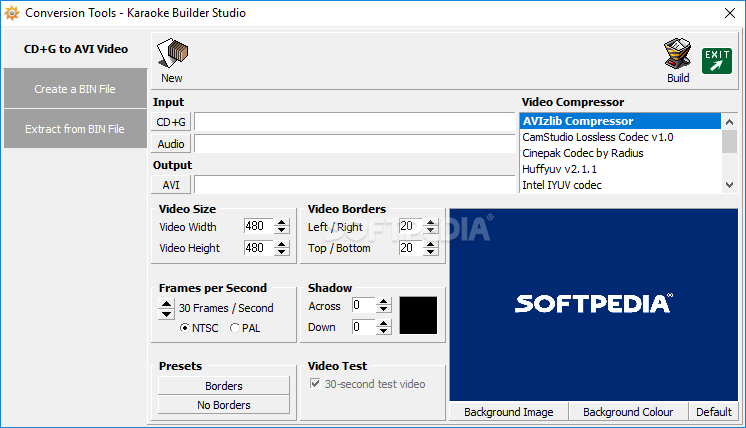Switch to Create a BIN File tab
The height and width of the screenshot is (428, 746).
75,88
